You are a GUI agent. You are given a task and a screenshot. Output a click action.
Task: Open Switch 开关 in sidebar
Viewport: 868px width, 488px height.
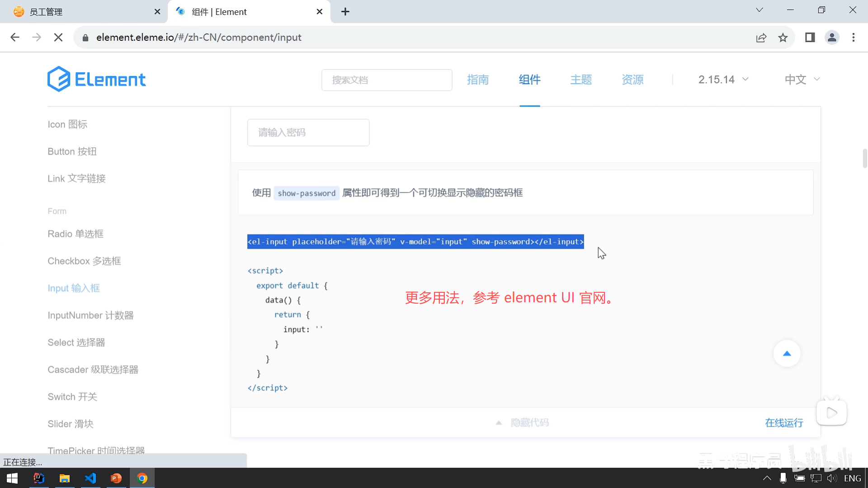click(72, 397)
